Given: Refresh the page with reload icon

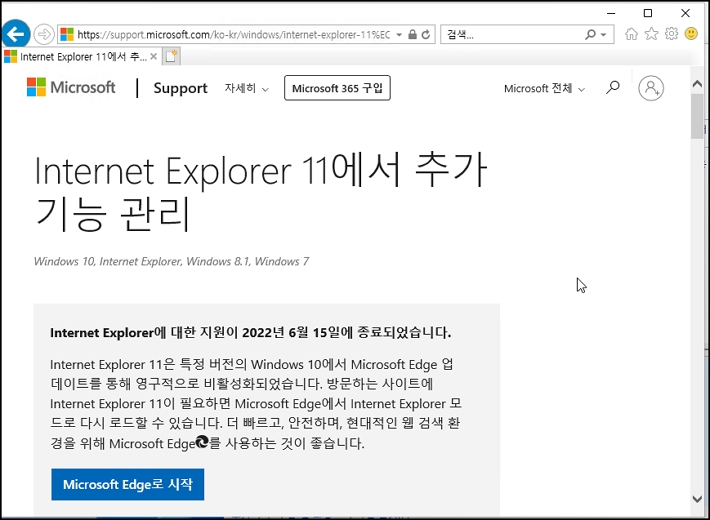Looking at the screenshot, I should (426, 34).
